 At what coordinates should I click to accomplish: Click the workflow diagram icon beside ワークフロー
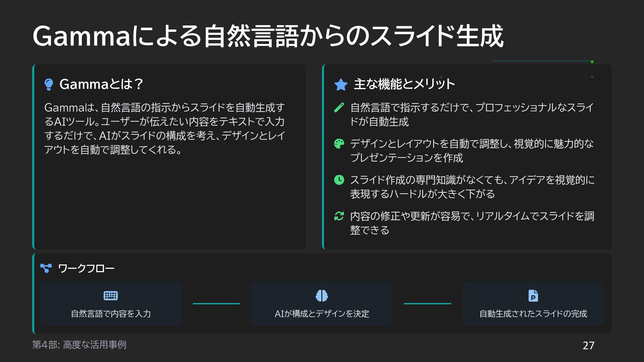pyautogui.click(x=46, y=268)
